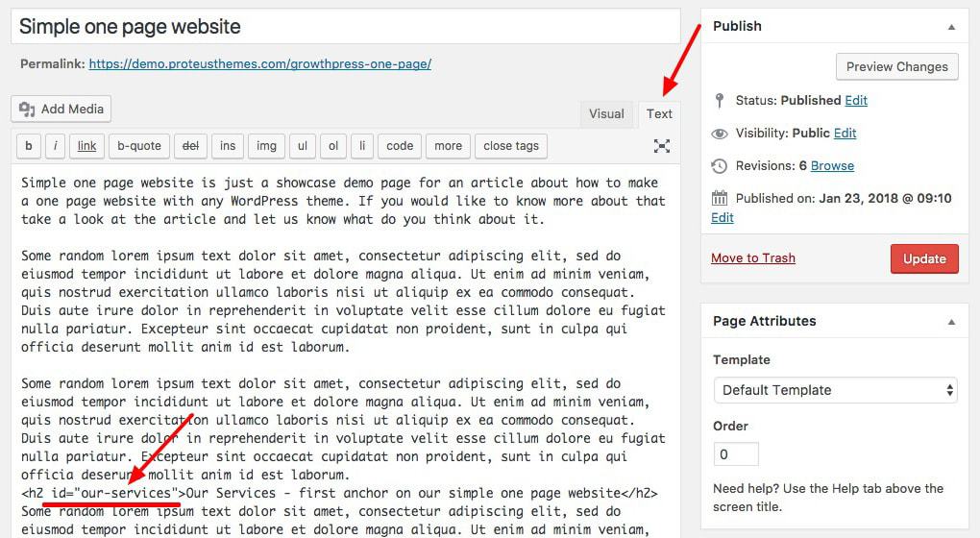Viewport: 980px width, 538px height.
Task: Click the Template label
Action: [742, 360]
